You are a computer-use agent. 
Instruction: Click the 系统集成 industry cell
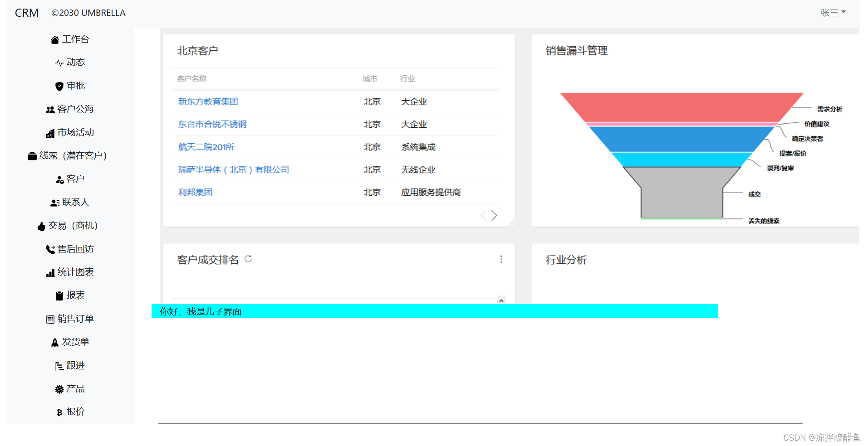coord(418,147)
